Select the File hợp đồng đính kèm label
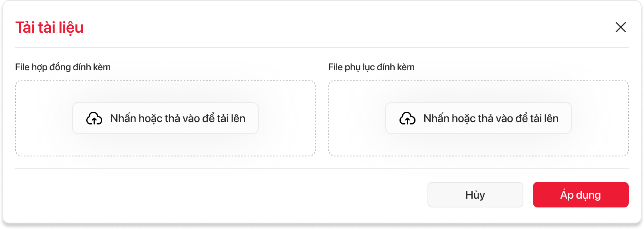The height and width of the screenshot is (229, 644). (63, 67)
